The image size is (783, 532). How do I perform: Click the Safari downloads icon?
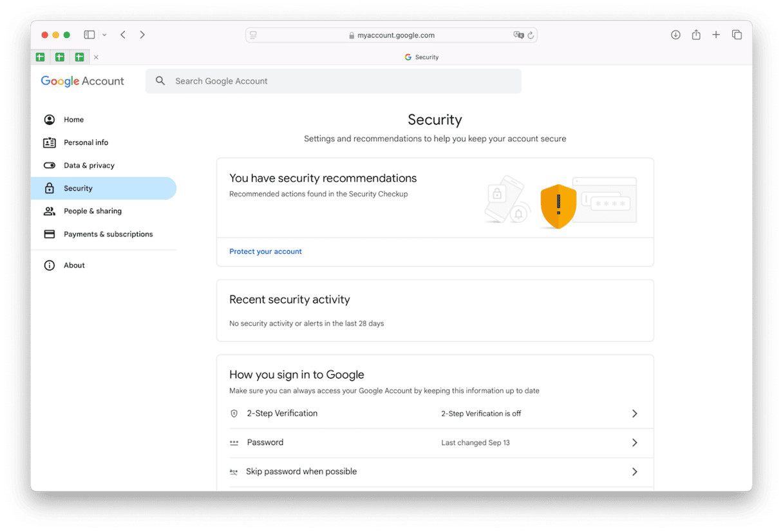[675, 35]
